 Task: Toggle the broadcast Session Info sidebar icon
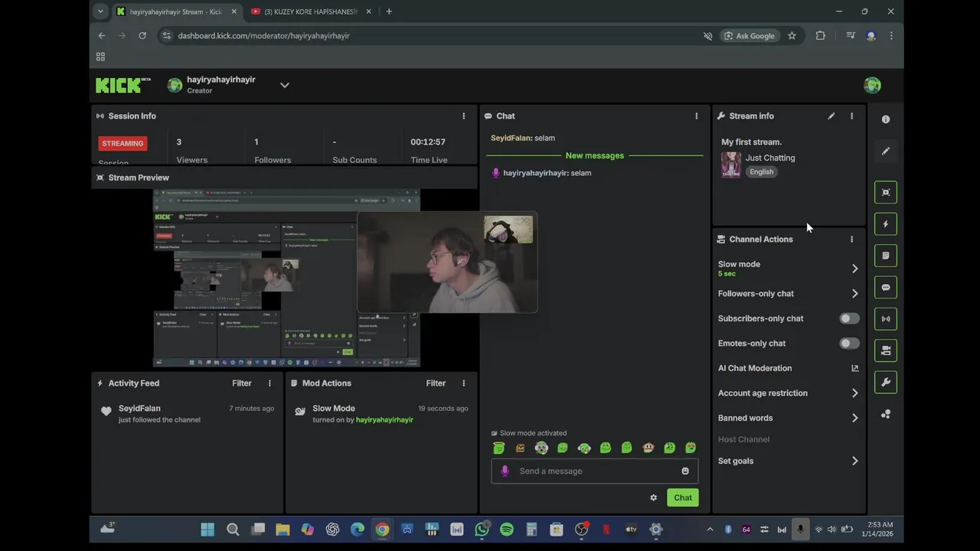[x=886, y=319]
